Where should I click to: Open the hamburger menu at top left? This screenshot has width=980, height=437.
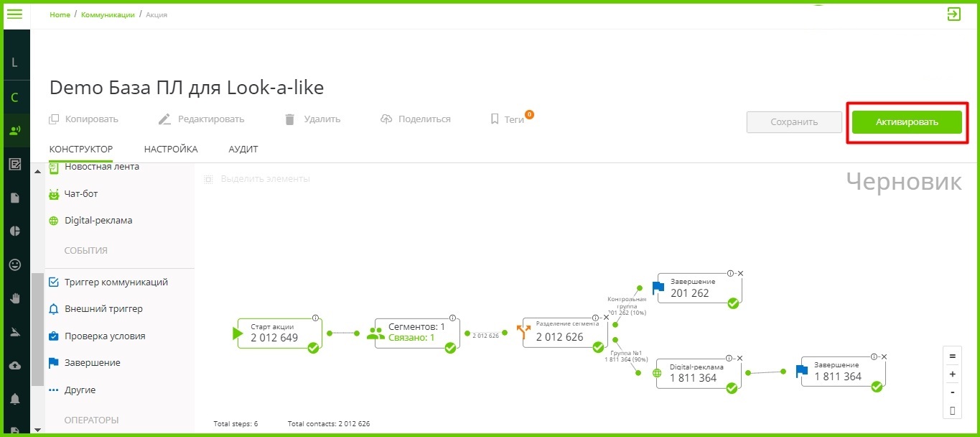tap(14, 14)
